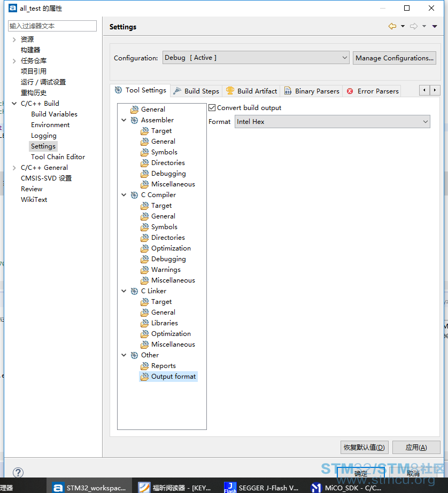The height and width of the screenshot is (493, 448).
Task: Select Build Variables in the sidebar
Action: tap(54, 114)
